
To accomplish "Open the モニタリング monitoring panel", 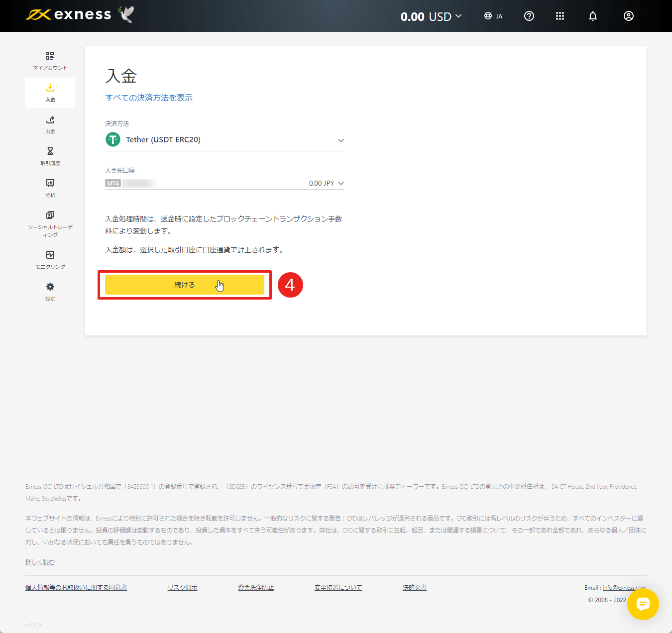I will pos(50,259).
